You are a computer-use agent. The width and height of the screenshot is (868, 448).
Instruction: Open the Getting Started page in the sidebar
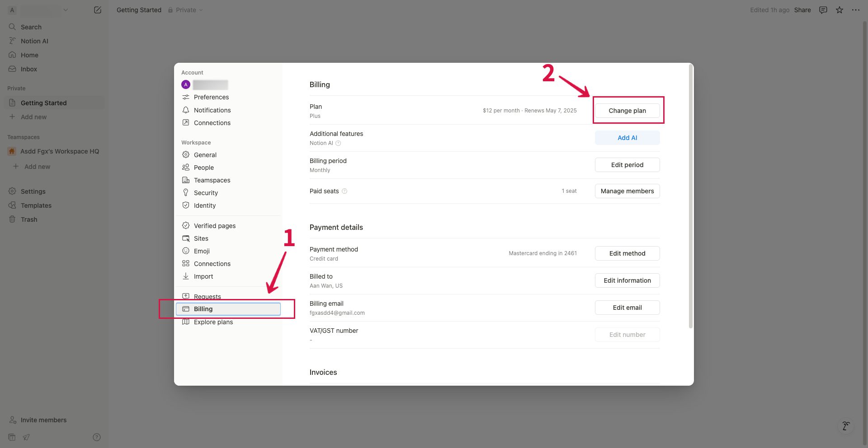(x=54, y=103)
